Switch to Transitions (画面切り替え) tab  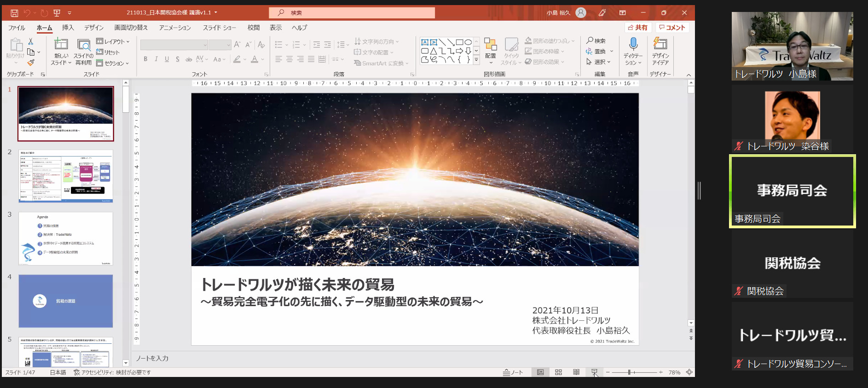click(x=131, y=28)
